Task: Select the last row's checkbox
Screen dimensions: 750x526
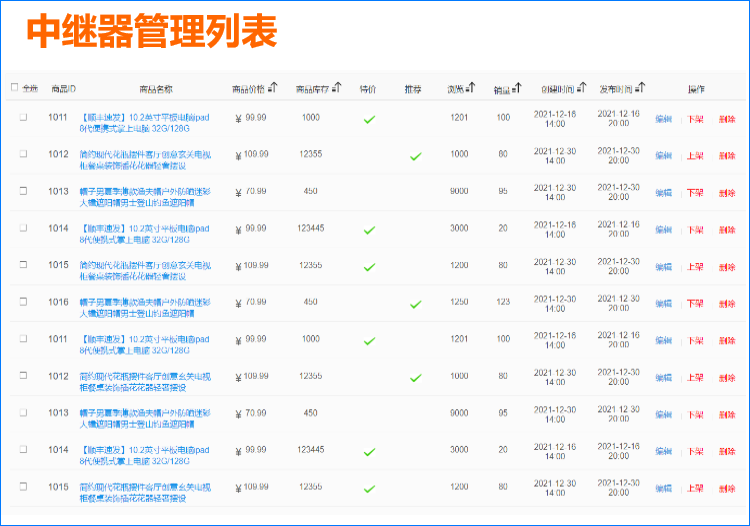Action: (23, 487)
